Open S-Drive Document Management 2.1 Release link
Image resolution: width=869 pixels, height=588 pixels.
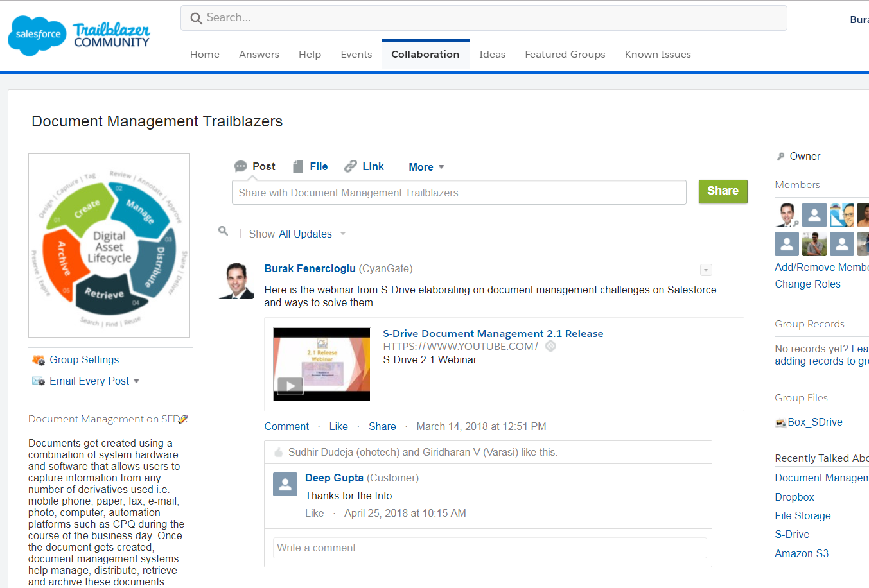[x=493, y=334]
